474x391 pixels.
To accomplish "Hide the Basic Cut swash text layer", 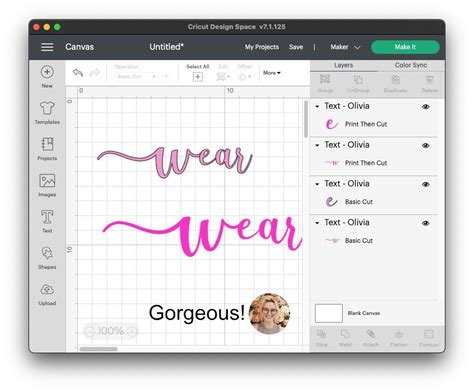I will pyautogui.click(x=426, y=223).
